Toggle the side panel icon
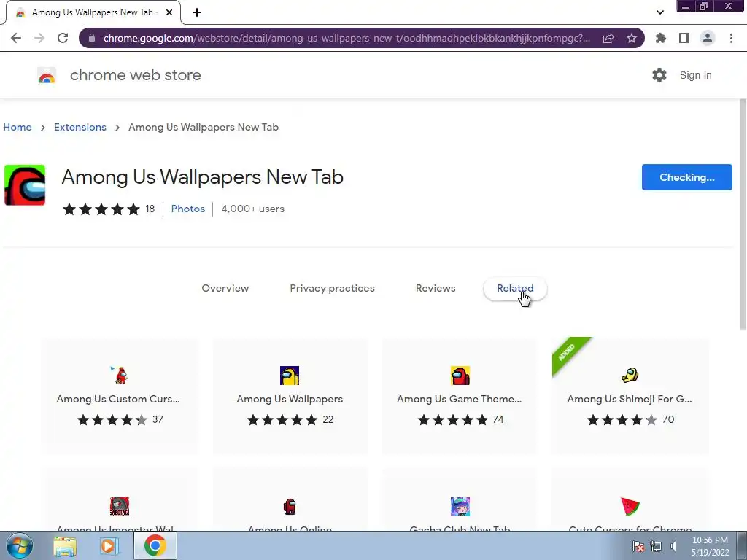 [684, 38]
